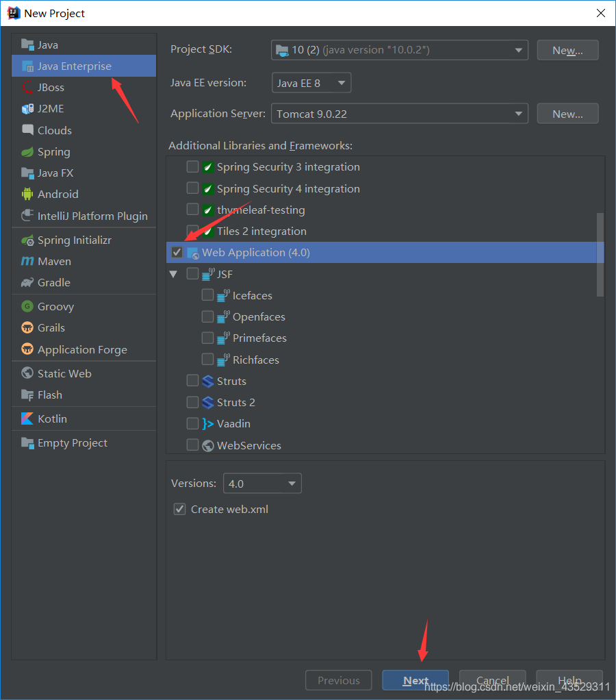Select the "Struts 2" row label
The height and width of the screenshot is (700, 616).
[236, 403]
